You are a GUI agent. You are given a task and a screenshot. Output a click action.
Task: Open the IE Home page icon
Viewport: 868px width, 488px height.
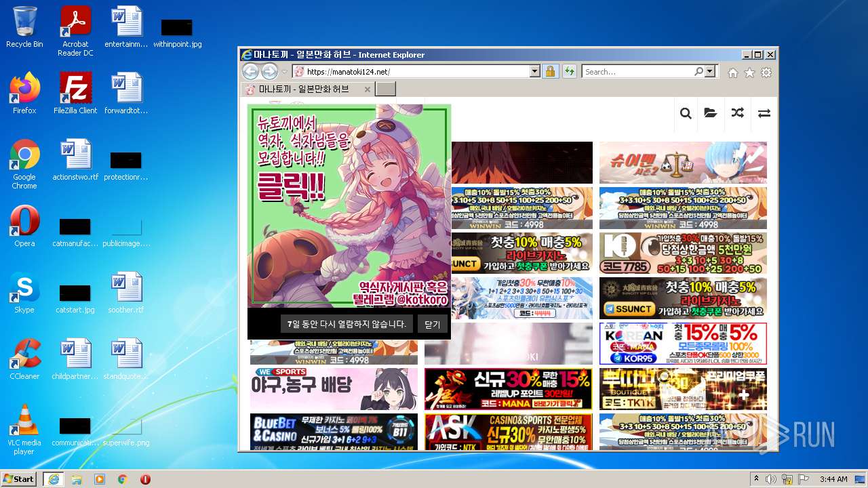coord(733,73)
